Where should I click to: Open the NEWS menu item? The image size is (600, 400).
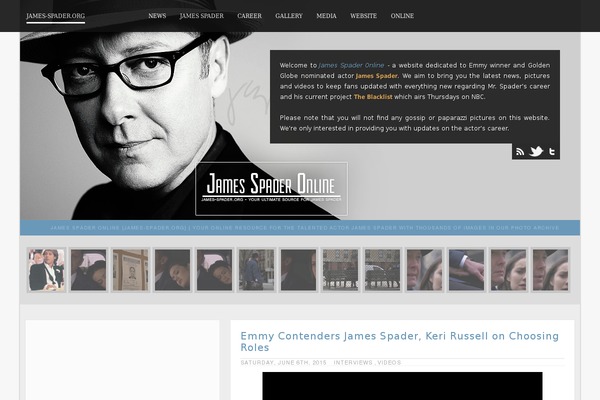tap(157, 16)
